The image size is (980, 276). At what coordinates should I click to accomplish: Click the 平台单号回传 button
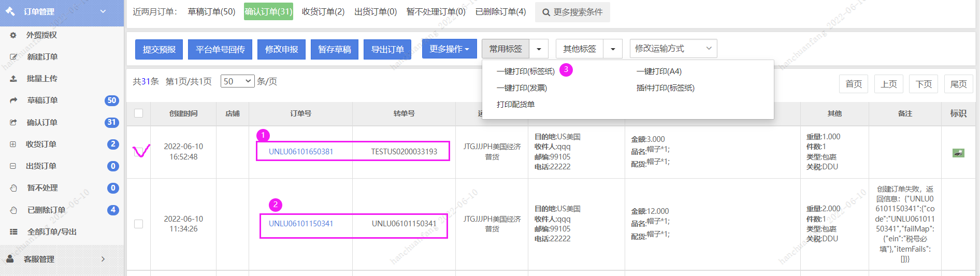click(220, 49)
